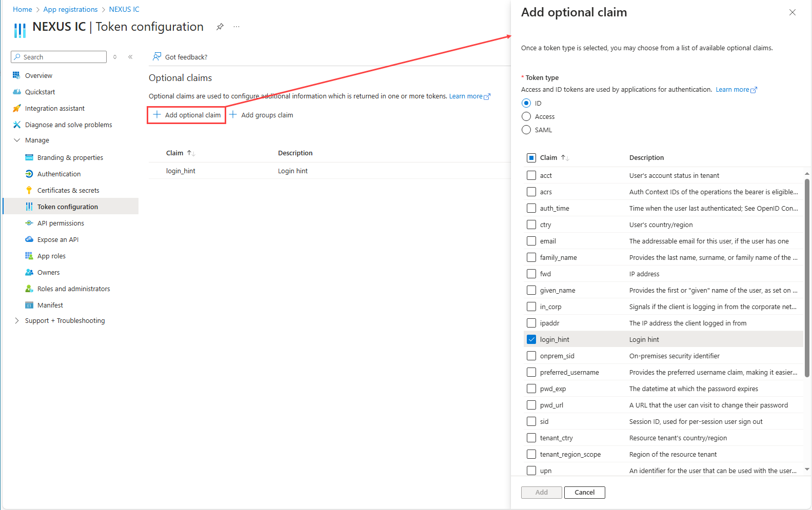Click the Manifest icon

(x=29, y=305)
